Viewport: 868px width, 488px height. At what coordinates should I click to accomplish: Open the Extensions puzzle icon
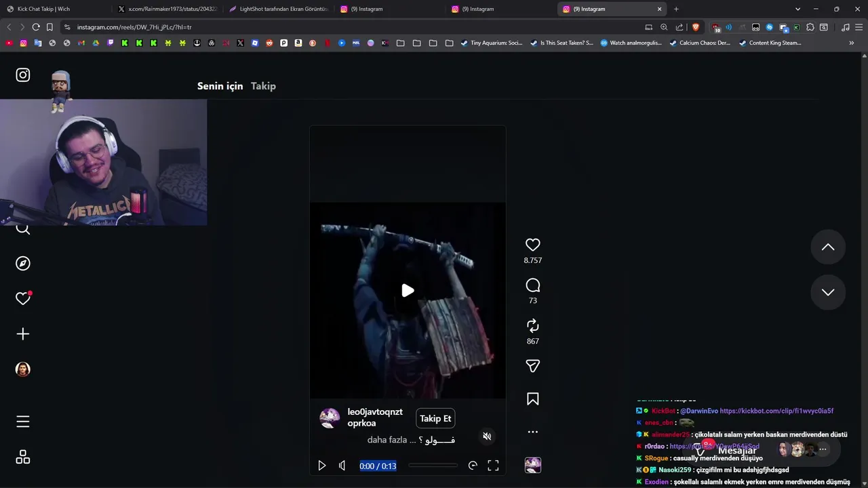(x=810, y=27)
